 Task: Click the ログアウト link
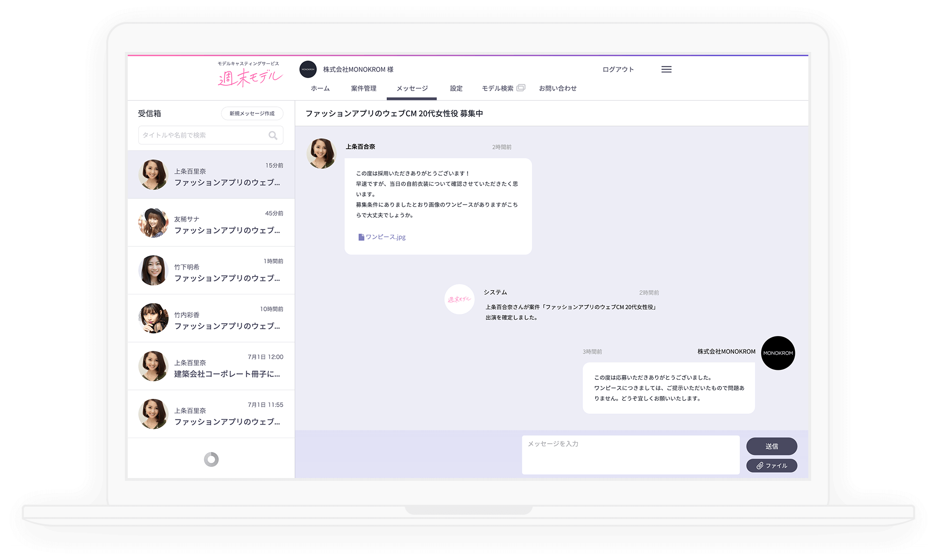tap(618, 70)
